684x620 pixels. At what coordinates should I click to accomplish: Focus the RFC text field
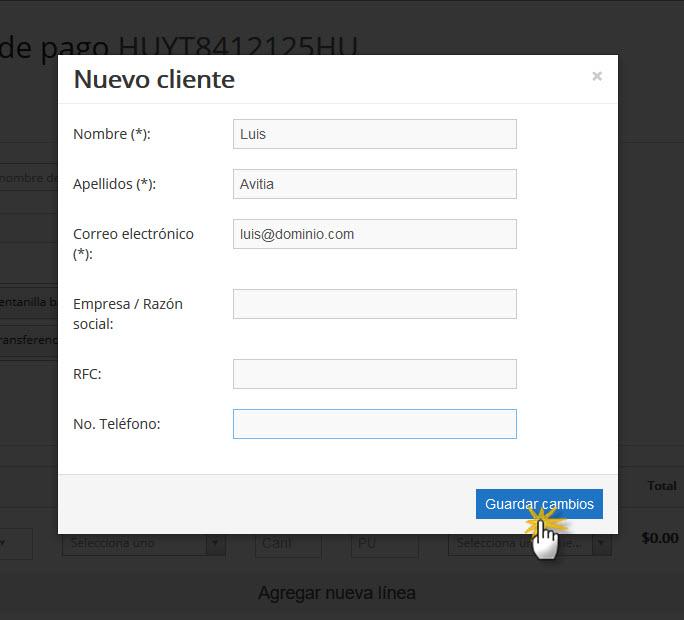click(x=375, y=374)
